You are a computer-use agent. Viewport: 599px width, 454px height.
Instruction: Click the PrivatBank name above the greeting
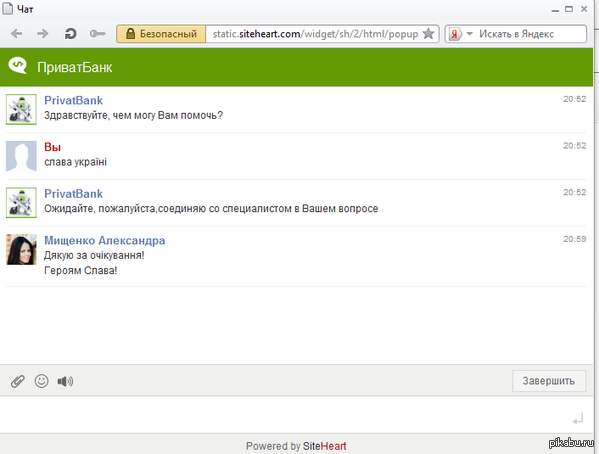[x=73, y=100]
